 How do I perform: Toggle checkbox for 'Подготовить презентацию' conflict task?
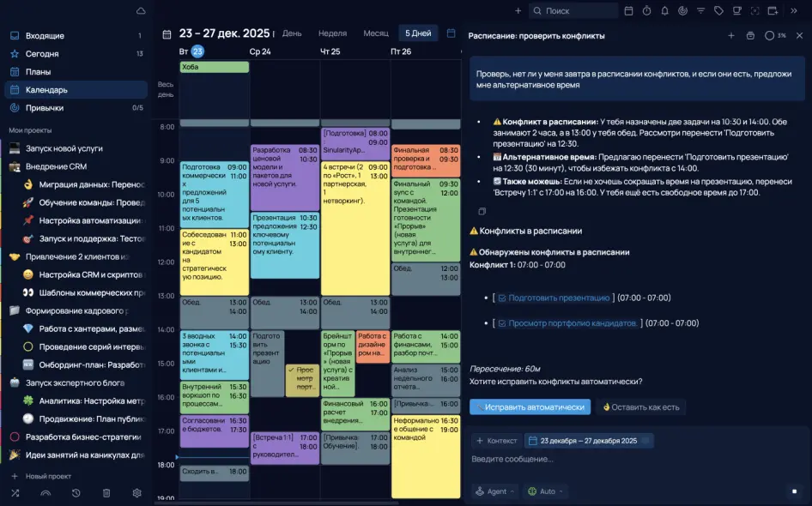(502, 298)
